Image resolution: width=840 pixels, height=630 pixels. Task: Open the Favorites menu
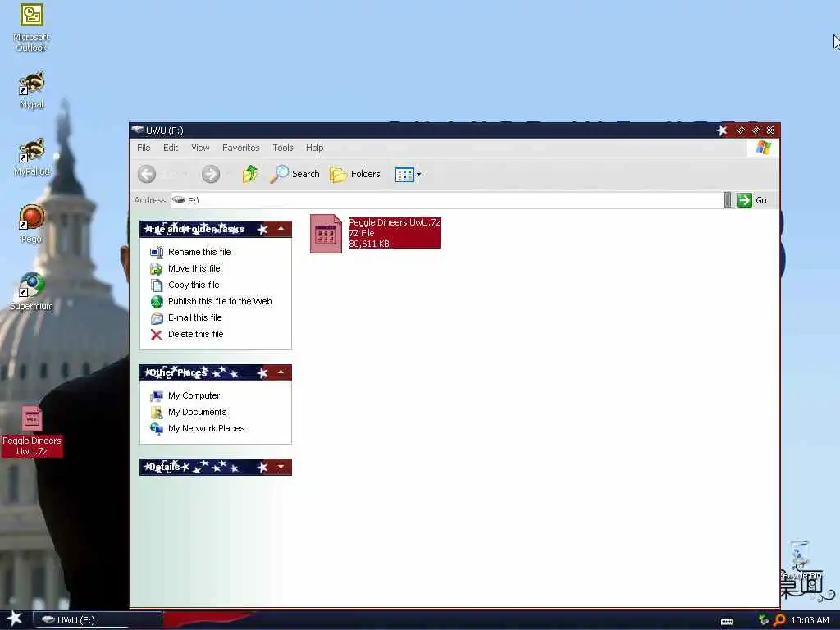pos(240,148)
